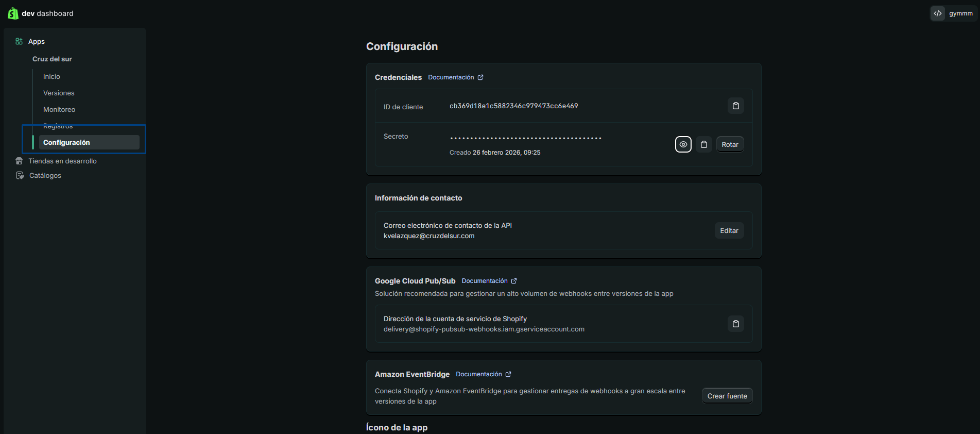Click the Crear fuente button
This screenshot has width=980, height=434.
tap(727, 396)
